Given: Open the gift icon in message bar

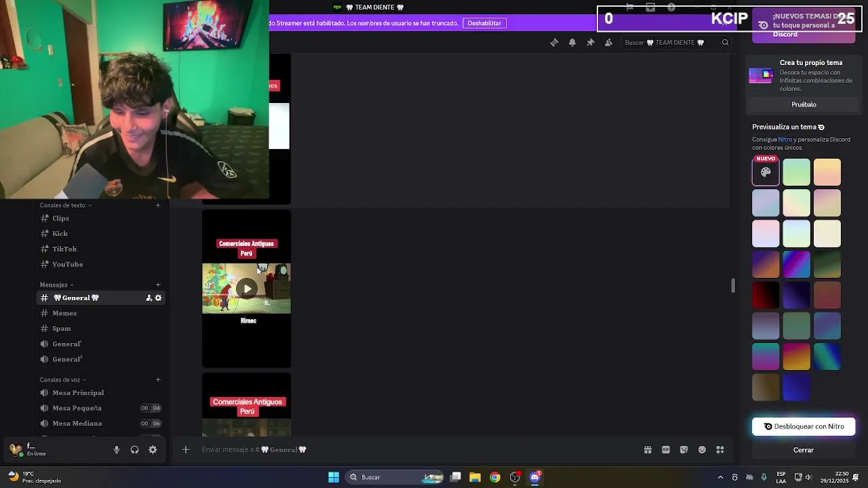Looking at the screenshot, I should coord(648,449).
